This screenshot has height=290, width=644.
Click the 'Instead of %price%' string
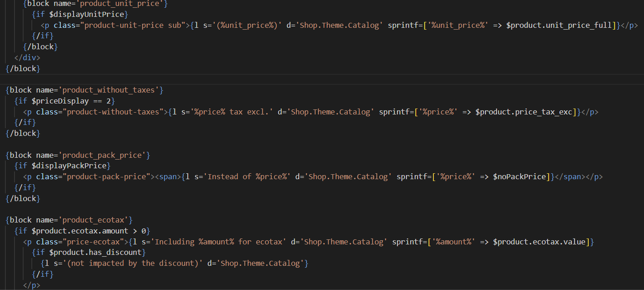tap(249, 176)
